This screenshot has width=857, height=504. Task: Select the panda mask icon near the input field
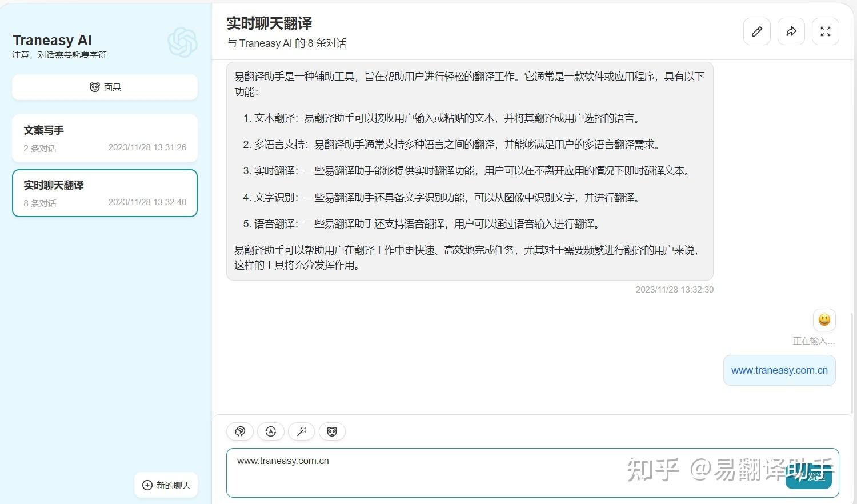coord(332,431)
